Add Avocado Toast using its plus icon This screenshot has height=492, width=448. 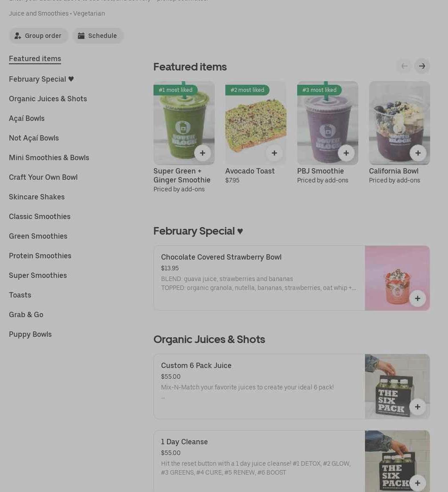(x=274, y=153)
